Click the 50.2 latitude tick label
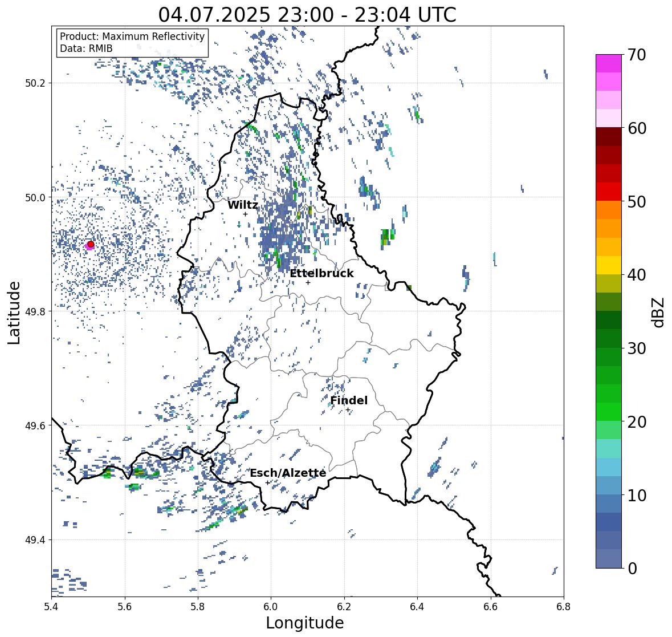 point(35,83)
